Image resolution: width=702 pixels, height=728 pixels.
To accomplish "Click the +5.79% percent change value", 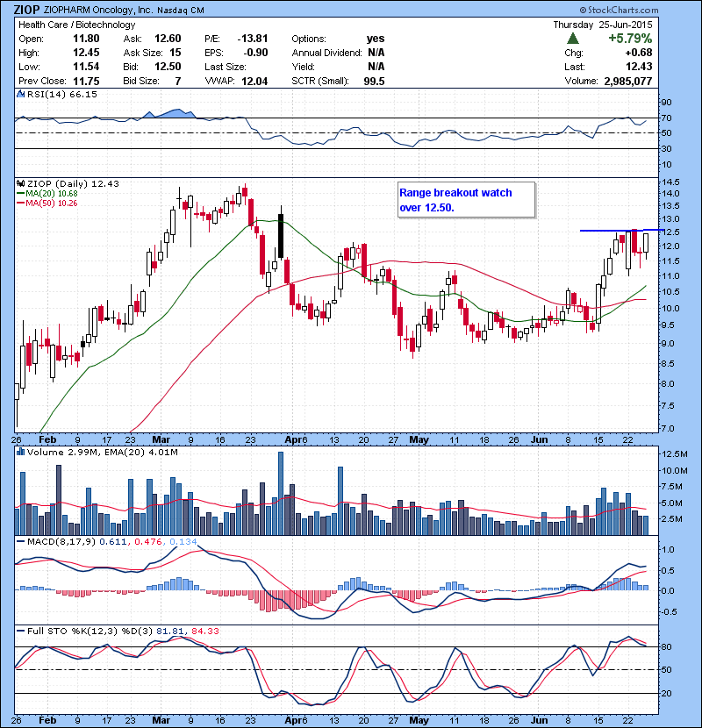I will [630, 38].
